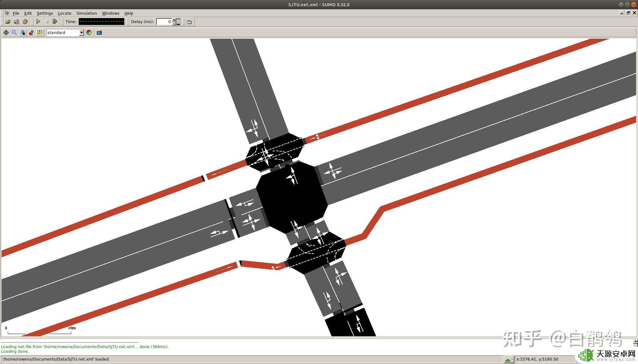Click the Edit Viewport magnifier icon
The height and width of the screenshot is (364, 638).
coord(14,32)
